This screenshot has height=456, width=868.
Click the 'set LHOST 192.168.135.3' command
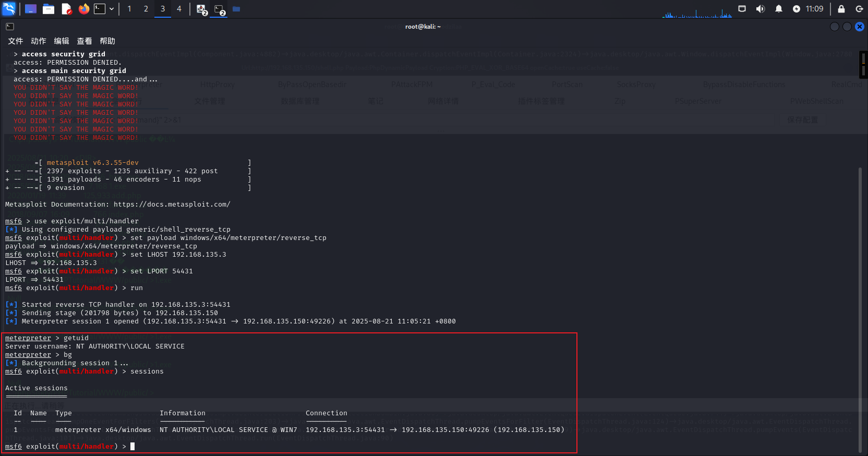[x=178, y=255]
